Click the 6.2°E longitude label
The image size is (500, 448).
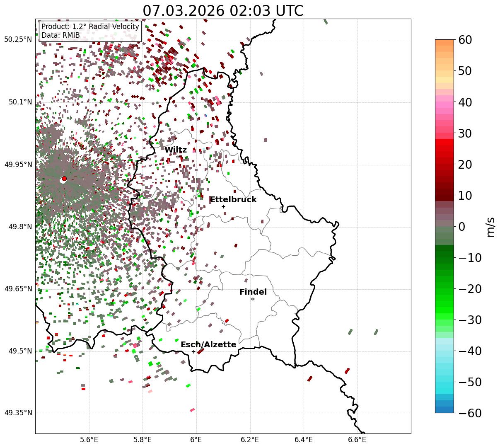pyautogui.click(x=250, y=440)
